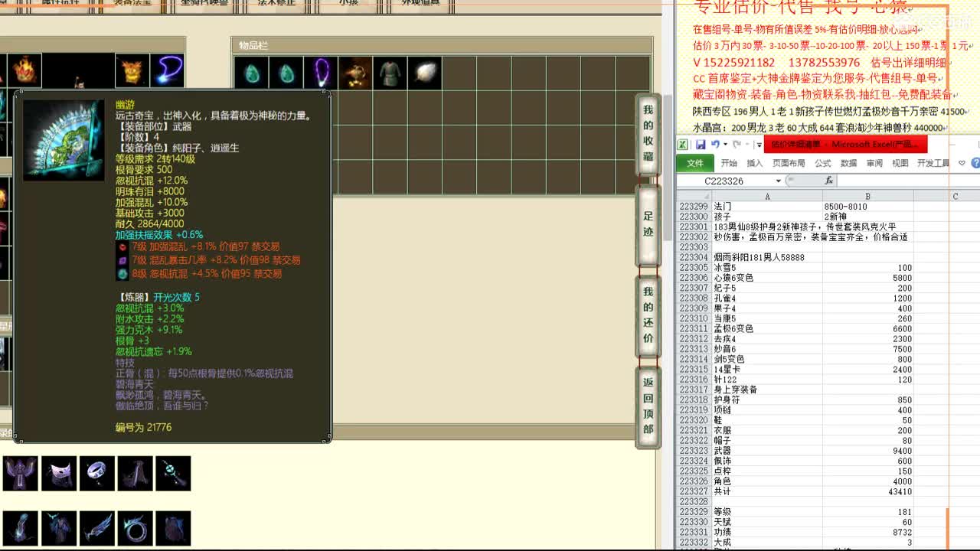Open the 审阅 ribbon tab
Viewport: 980px width, 551px height.
pos(874,163)
